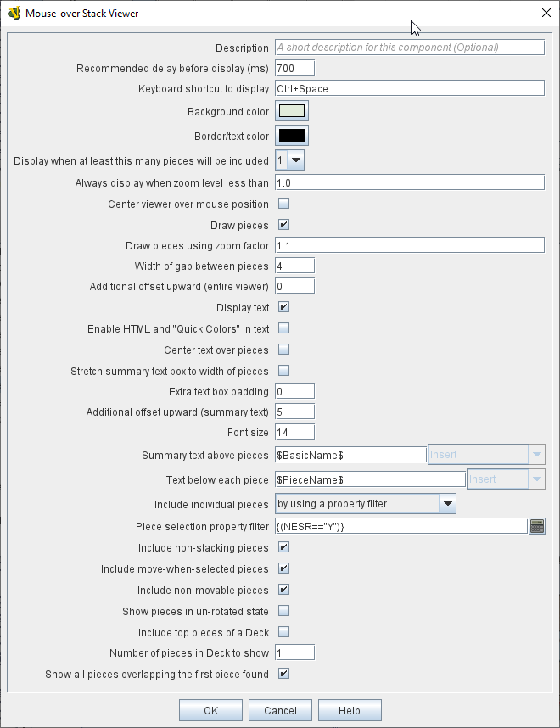Uncheck Show all pieces overlapping first piece
The width and height of the screenshot is (560, 728).
click(283, 673)
